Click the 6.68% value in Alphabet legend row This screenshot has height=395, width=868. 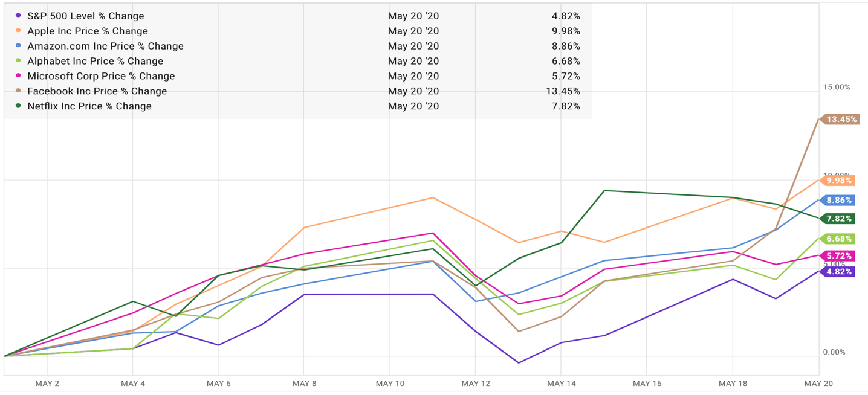[x=566, y=62]
